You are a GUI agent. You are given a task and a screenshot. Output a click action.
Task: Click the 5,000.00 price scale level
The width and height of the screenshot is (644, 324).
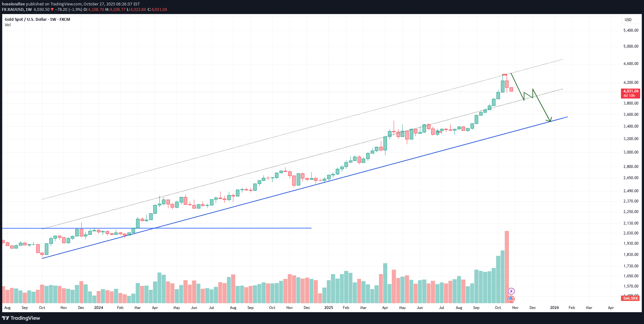[631, 46]
